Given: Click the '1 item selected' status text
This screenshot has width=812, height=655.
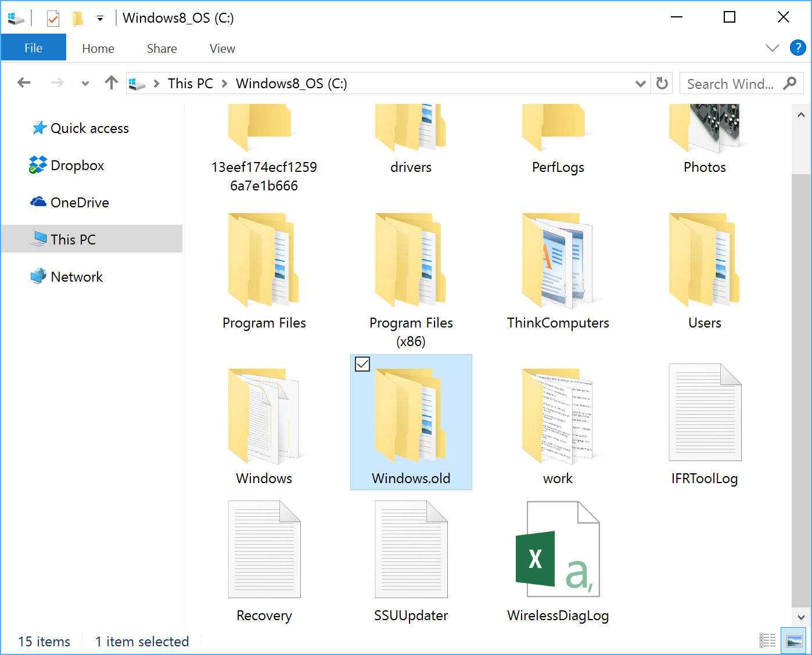Looking at the screenshot, I should pos(142,641).
